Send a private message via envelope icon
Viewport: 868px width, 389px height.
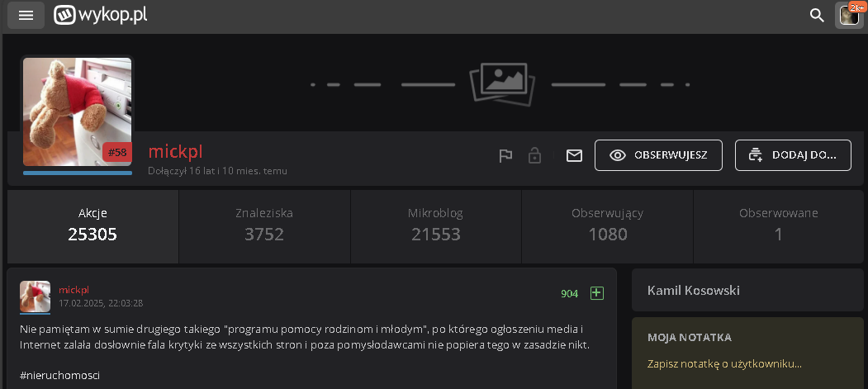[x=574, y=155]
